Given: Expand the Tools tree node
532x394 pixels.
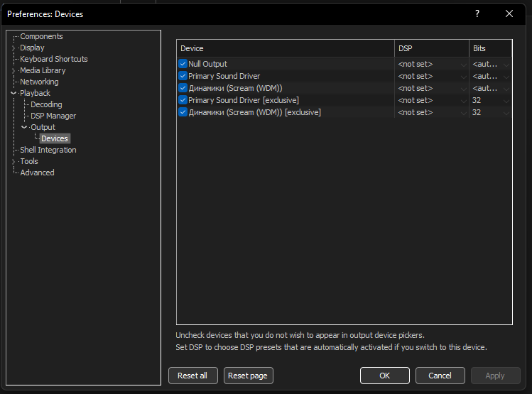Looking at the screenshot, I should [13, 162].
